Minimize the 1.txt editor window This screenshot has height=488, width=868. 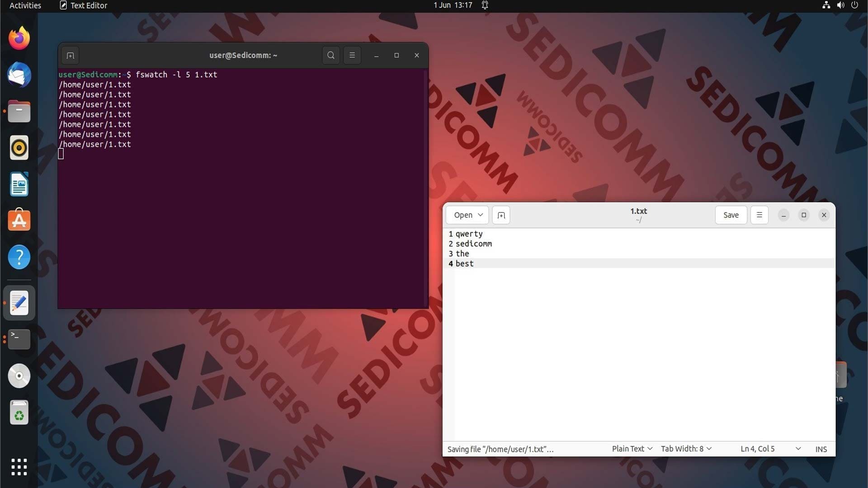point(784,215)
